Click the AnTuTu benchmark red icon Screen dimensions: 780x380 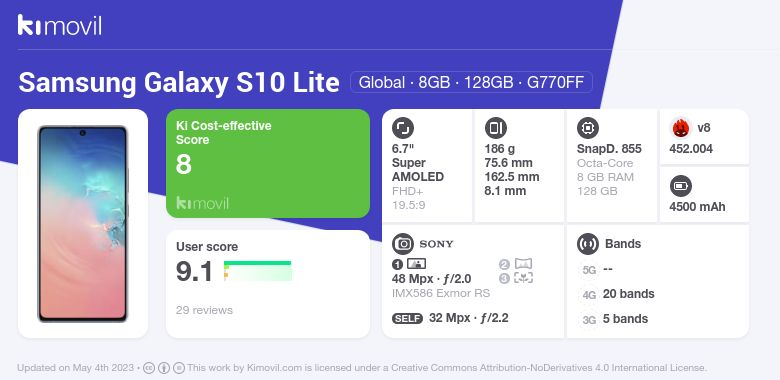(681, 128)
